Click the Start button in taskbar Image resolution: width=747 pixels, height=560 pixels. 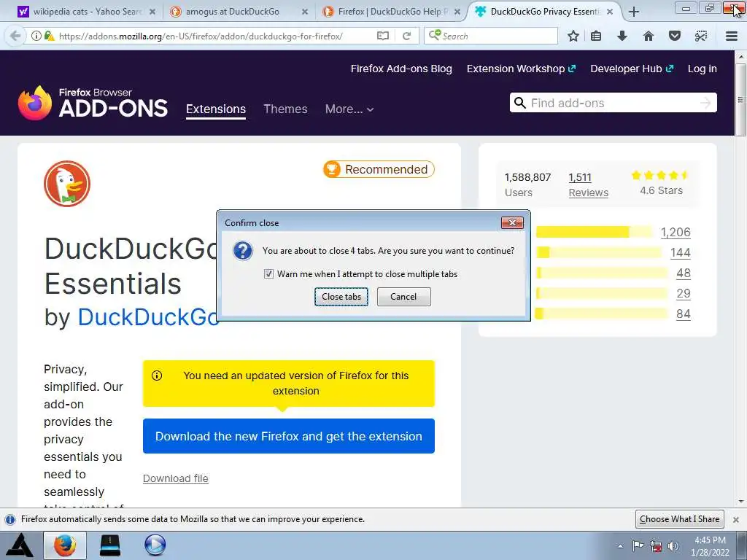coord(19,545)
